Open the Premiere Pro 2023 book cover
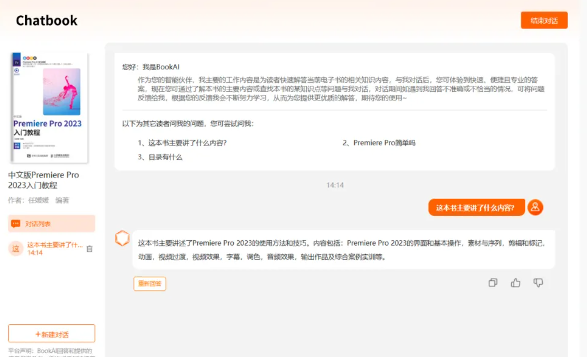 click(x=50, y=108)
